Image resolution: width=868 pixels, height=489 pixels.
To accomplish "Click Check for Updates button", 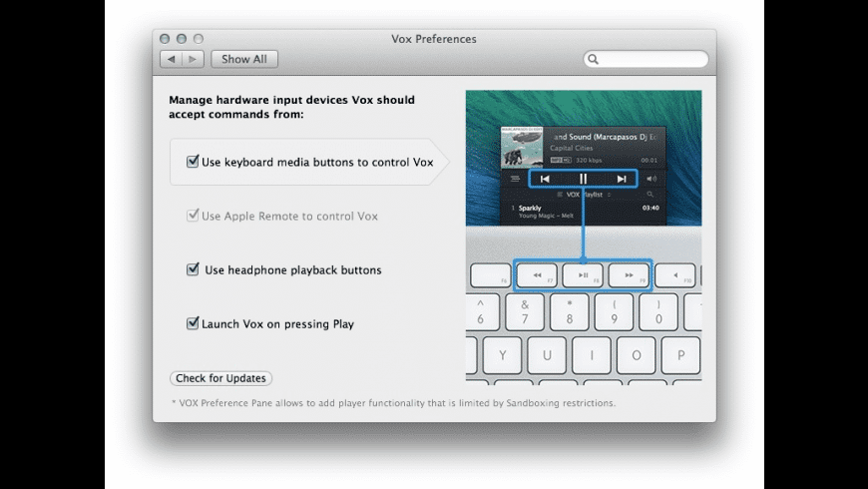I will [x=220, y=378].
